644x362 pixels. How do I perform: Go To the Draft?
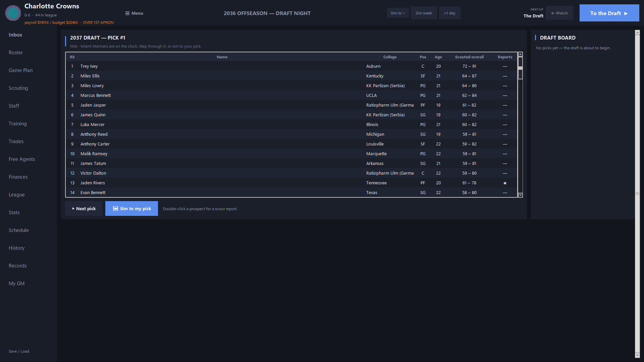point(609,13)
